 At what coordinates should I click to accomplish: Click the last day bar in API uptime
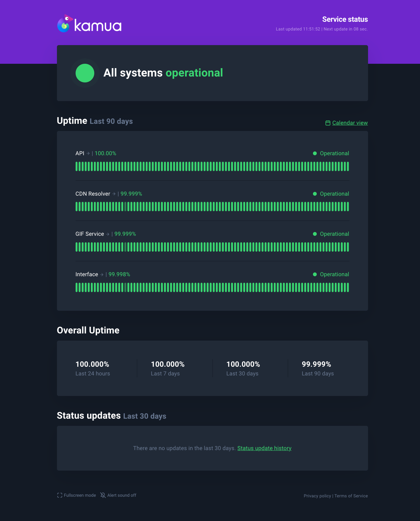348,166
